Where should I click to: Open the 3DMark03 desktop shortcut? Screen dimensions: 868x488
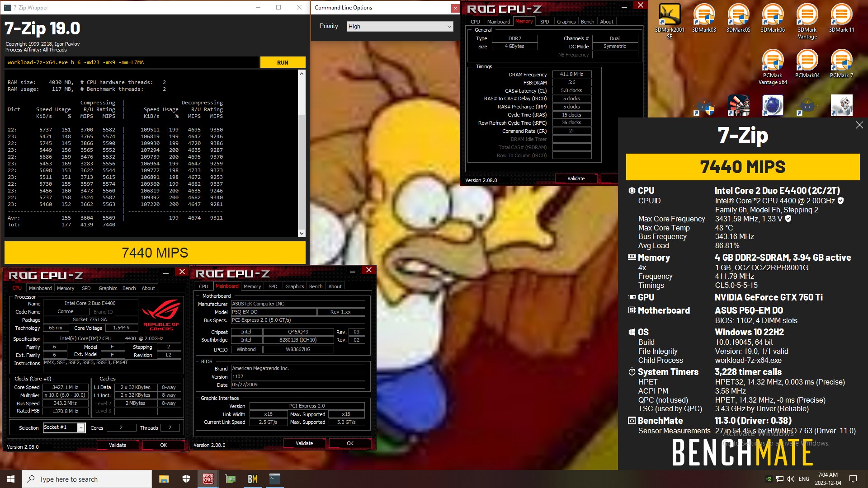pyautogui.click(x=704, y=18)
